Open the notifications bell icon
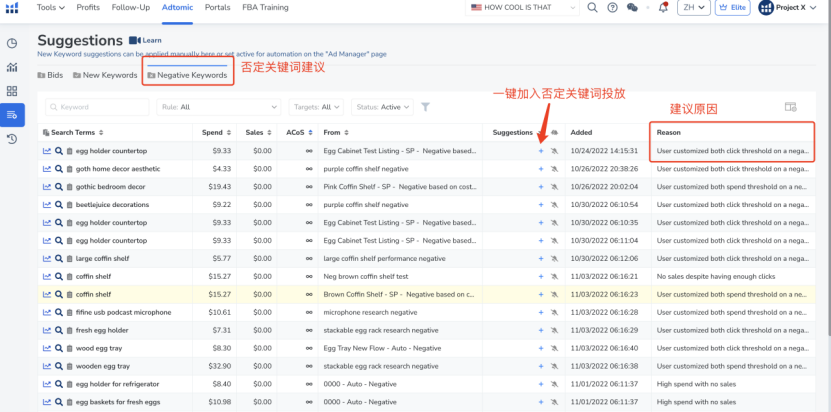 [x=663, y=8]
